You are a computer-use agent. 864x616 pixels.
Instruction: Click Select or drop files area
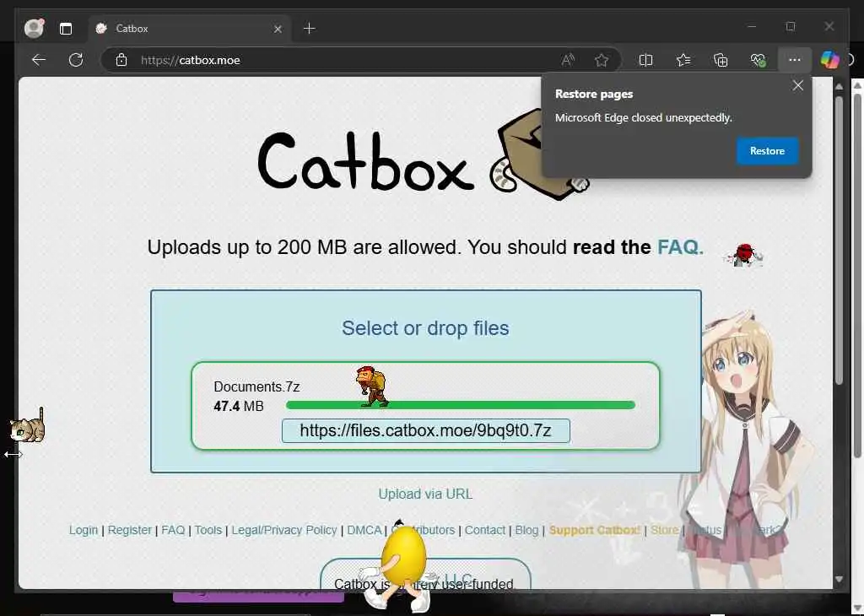tap(425, 328)
